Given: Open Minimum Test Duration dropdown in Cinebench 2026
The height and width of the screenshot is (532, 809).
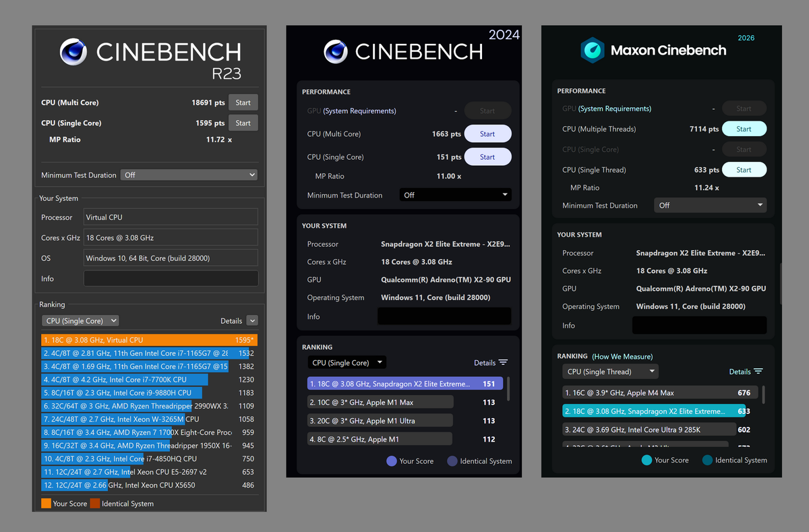Looking at the screenshot, I should [710, 206].
